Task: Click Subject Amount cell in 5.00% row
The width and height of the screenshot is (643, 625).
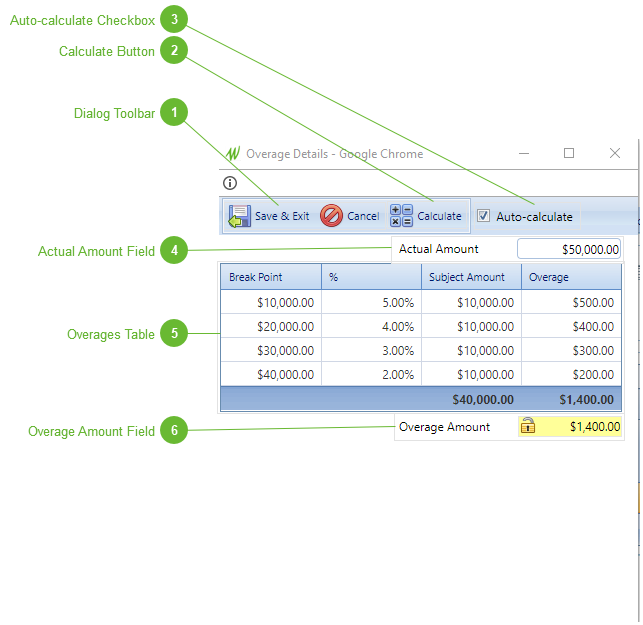Action: [472, 303]
